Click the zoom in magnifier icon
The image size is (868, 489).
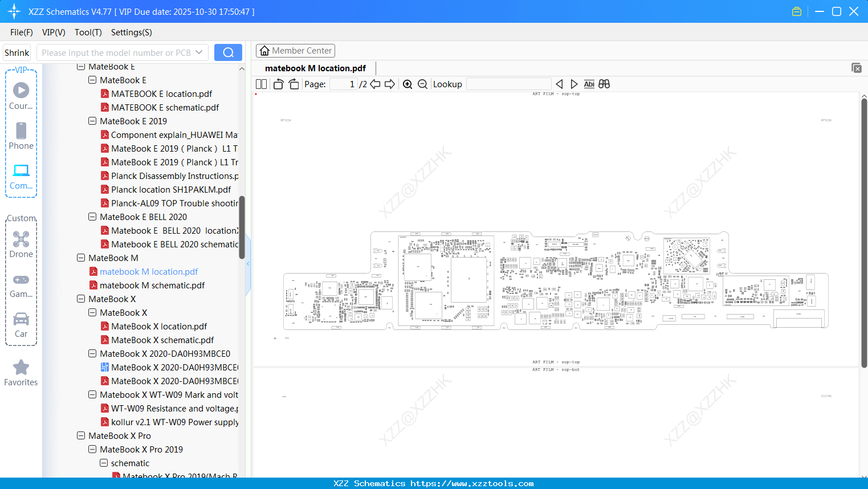coord(407,84)
